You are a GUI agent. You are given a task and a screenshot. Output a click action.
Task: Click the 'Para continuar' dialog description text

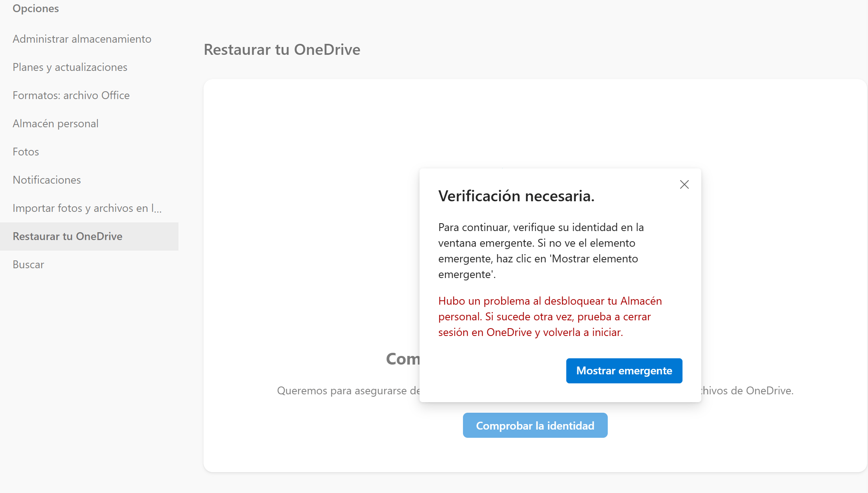point(540,251)
